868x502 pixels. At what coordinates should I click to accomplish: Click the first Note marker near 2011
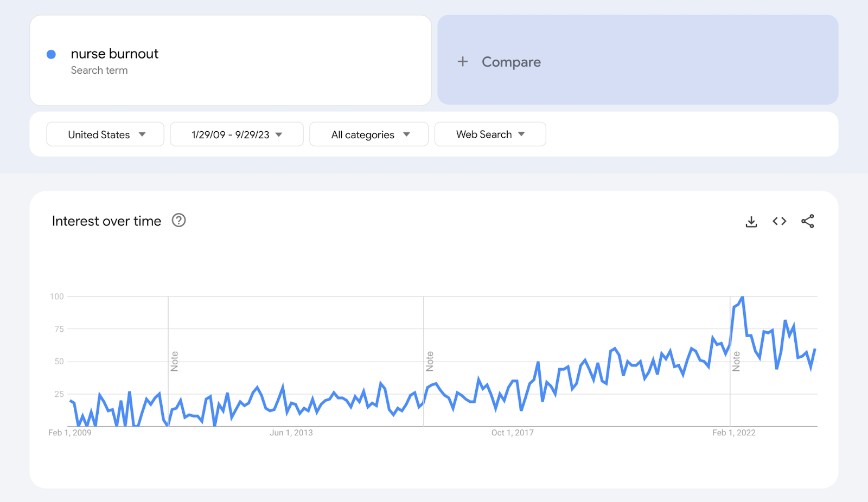174,361
